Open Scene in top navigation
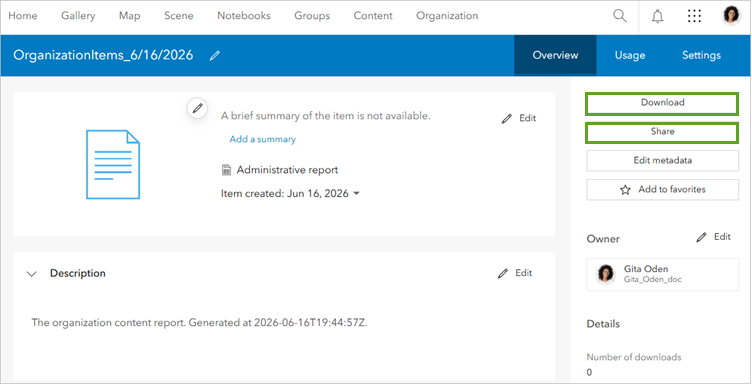 [x=178, y=15]
